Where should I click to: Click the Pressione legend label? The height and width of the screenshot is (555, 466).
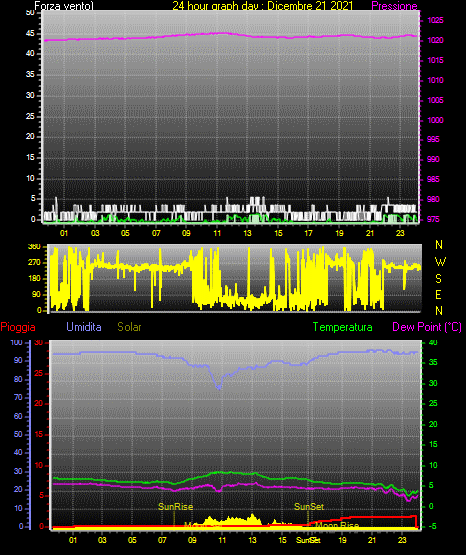pos(394,6)
